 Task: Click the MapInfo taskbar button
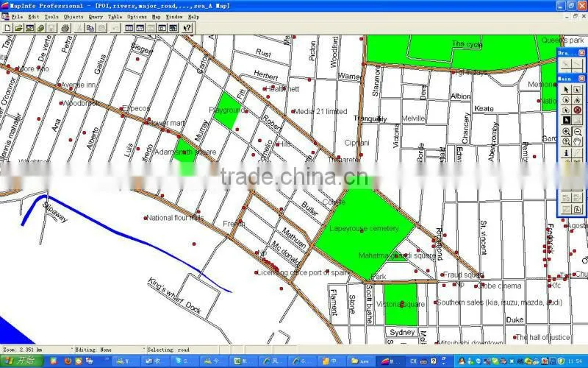390,361
